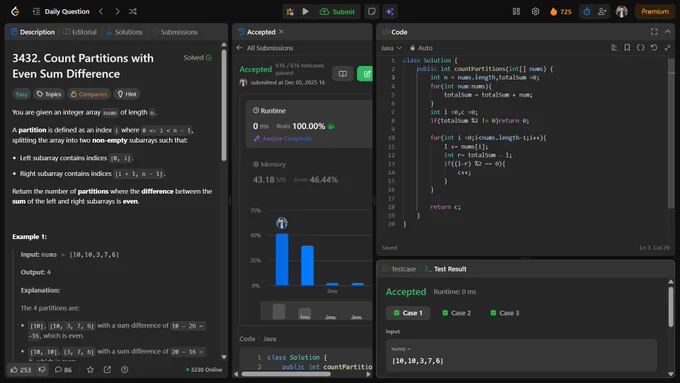Pick a random question with shuffle icon

[133, 12]
